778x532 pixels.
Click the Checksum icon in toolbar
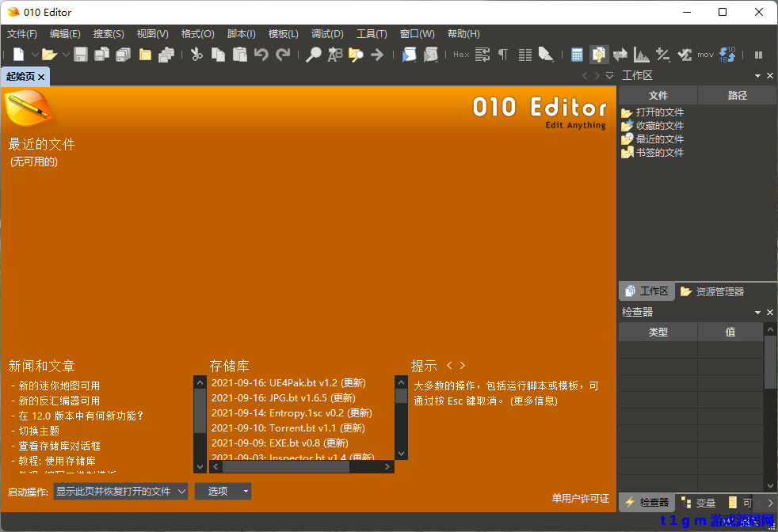click(x=684, y=55)
